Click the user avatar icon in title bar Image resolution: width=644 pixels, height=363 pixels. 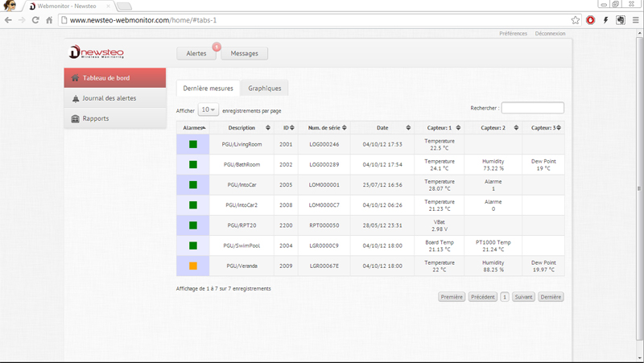click(x=10, y=6)
